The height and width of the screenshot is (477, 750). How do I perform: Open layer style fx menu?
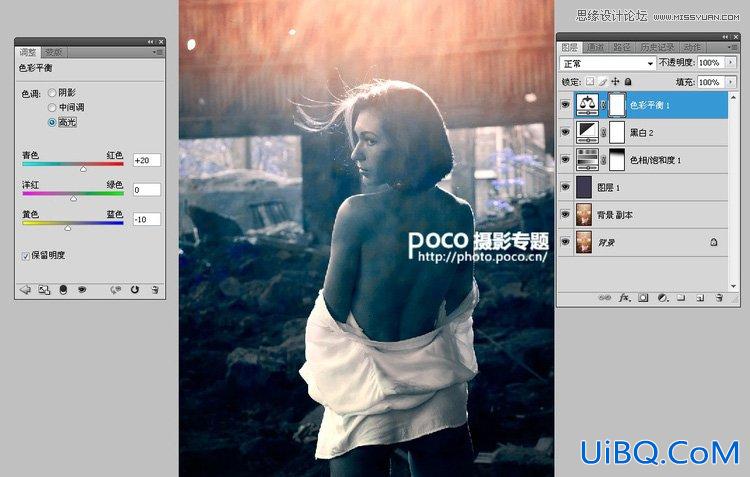coord(624,298)
